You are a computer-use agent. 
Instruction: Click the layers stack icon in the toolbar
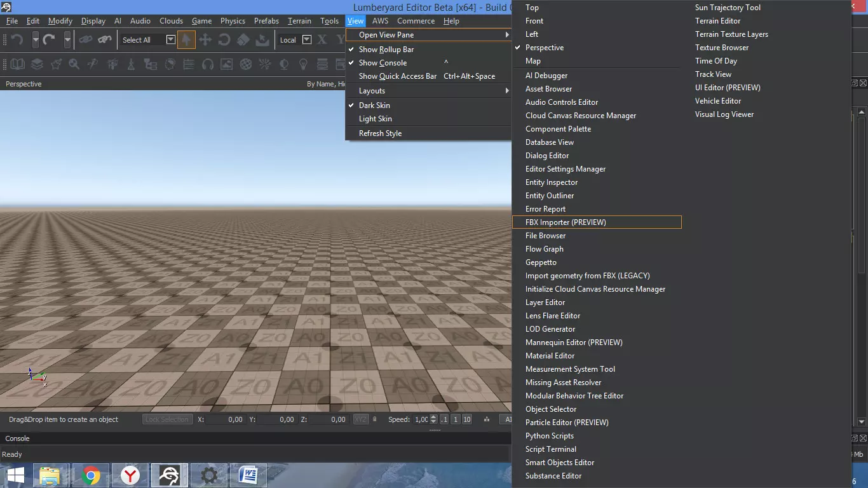[x=37, y=64]
